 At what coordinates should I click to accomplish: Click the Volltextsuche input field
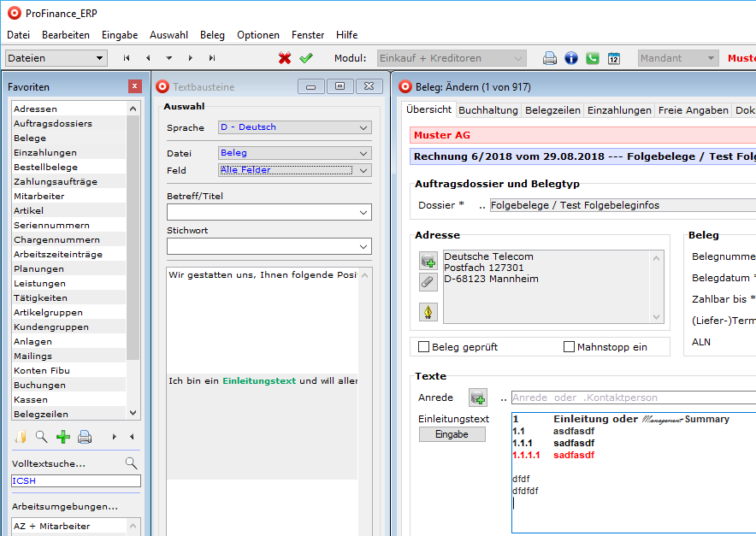click(x=75, y=481)
